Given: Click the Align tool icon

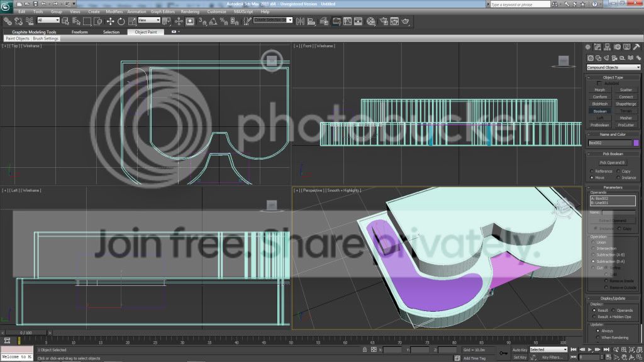Looking at the screenshot, I should [311, 21].
